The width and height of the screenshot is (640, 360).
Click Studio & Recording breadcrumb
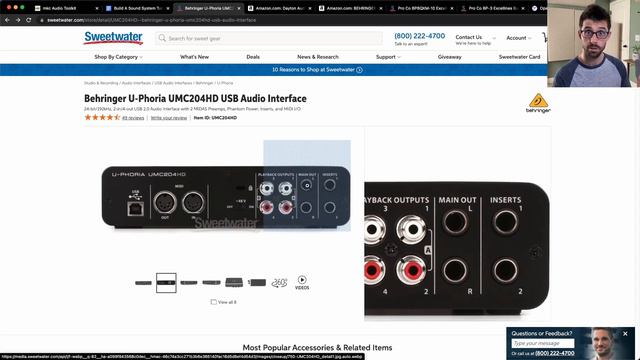tap(101, 83)
